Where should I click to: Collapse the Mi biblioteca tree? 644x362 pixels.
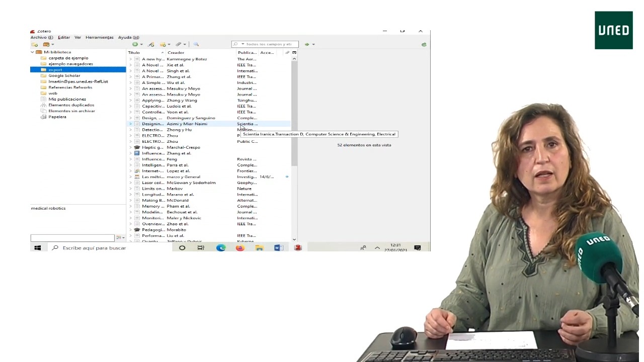[33, 52]
